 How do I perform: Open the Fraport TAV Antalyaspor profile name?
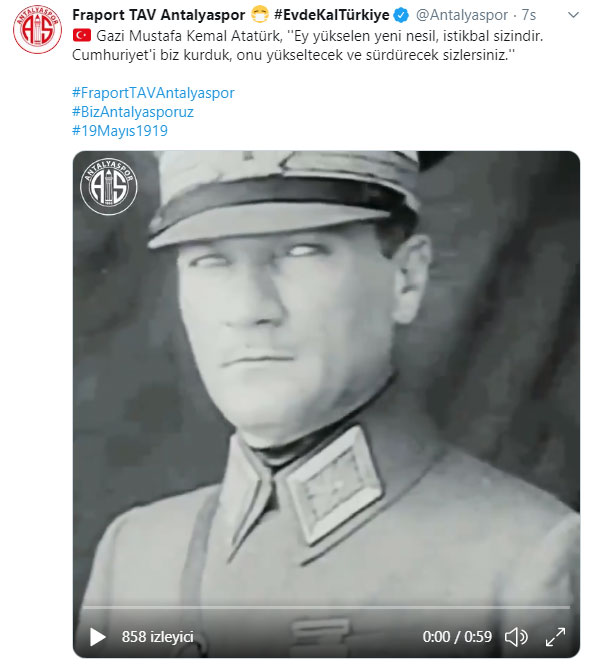(x=159, y=15)
